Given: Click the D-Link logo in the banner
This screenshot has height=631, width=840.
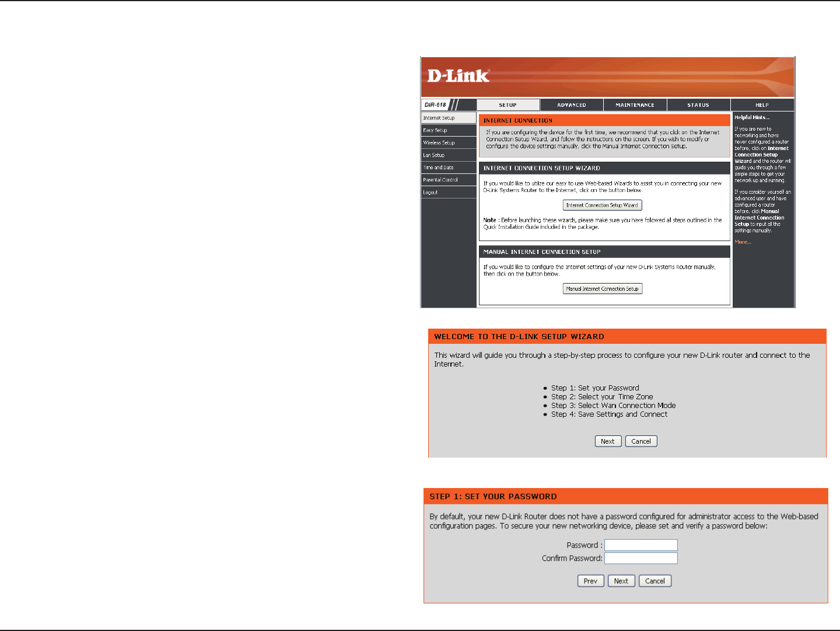Looking at the screenshot, I should (x=459, y=76).
